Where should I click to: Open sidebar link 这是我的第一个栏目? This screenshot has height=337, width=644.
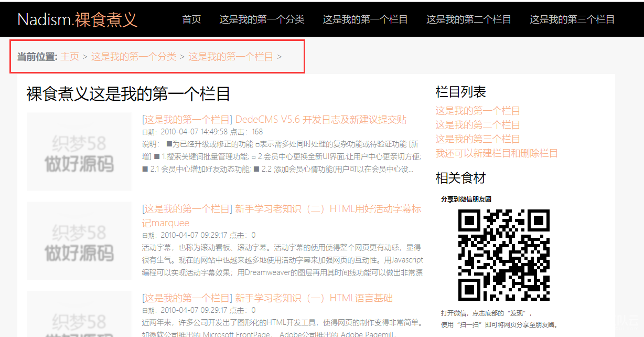(478, 111)
